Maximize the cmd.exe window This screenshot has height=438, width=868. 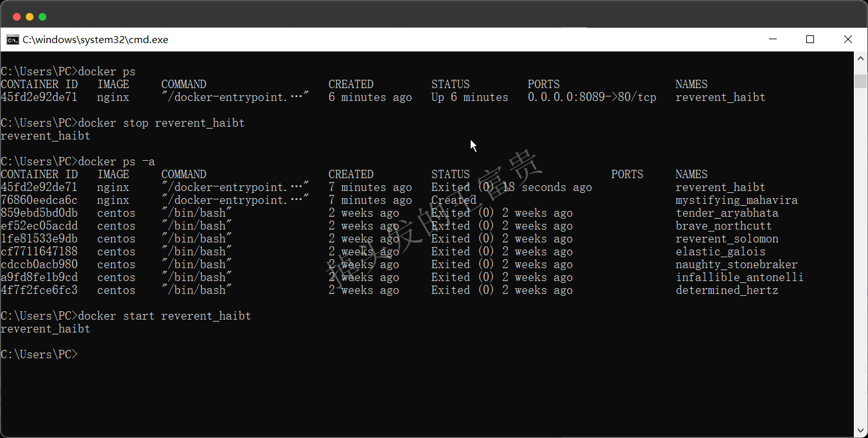coord(810,39)
